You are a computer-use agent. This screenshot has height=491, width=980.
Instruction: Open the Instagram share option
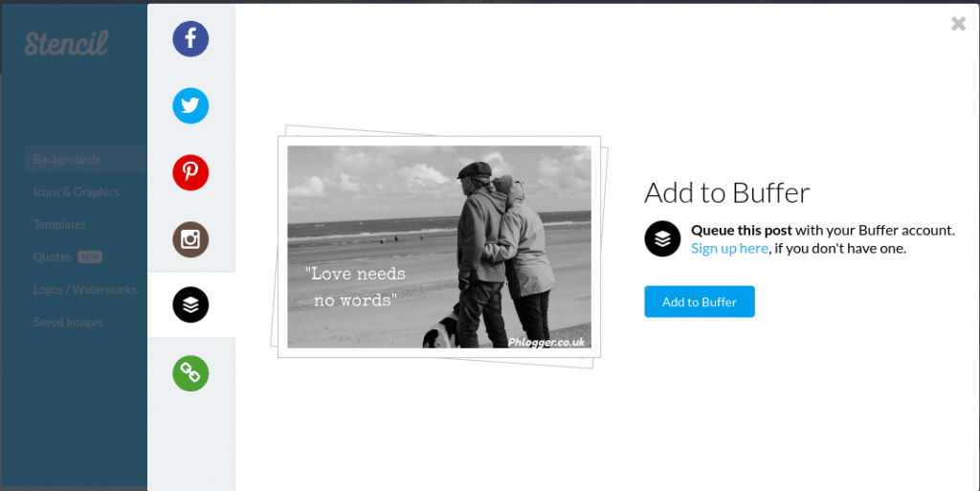click(x=190, y=238)
